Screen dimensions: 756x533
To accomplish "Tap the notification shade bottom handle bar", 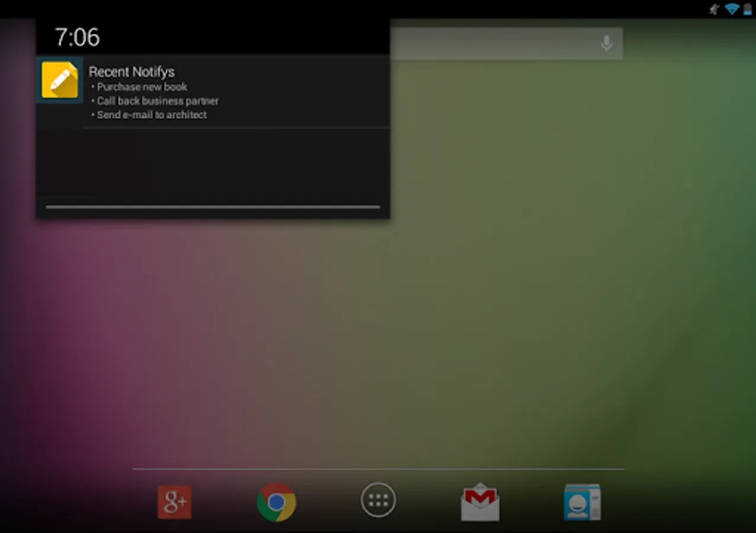I will (213, 207).
